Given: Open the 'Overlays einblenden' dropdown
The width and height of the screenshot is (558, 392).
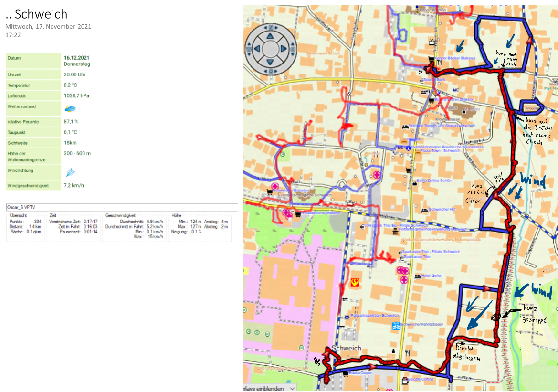Looking at the screenshot, I should click(x=270, y=388).
